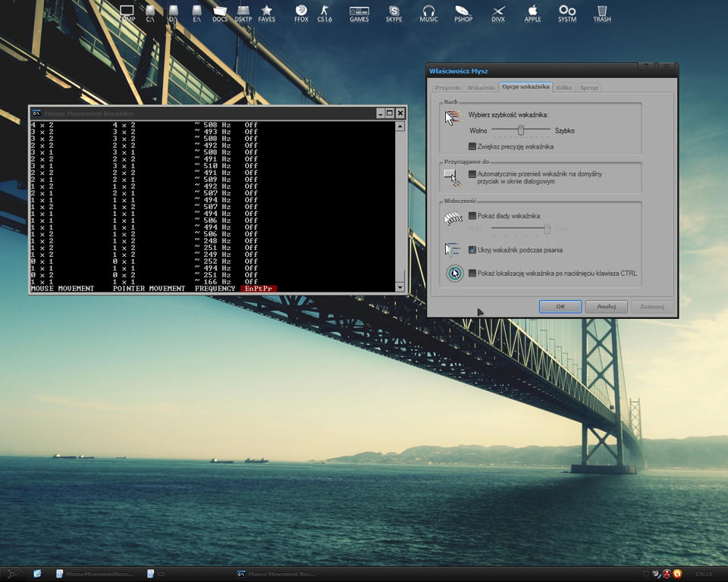Viewport: 728px width, 582px height.
Task: Click the POINTER MOVEMENT column label
Action: click(149, 288)
